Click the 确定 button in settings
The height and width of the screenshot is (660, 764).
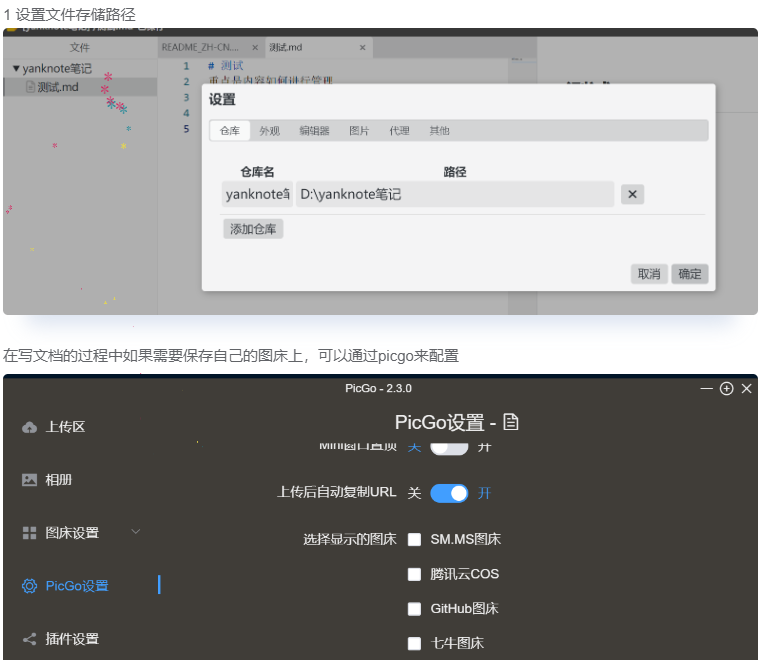click(x=689, y=274)
